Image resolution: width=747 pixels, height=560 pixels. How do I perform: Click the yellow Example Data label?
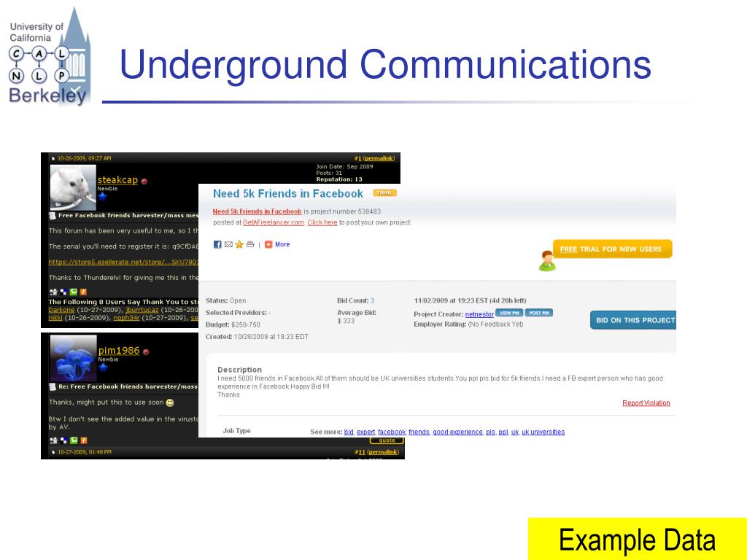click(x=638, y=539)
